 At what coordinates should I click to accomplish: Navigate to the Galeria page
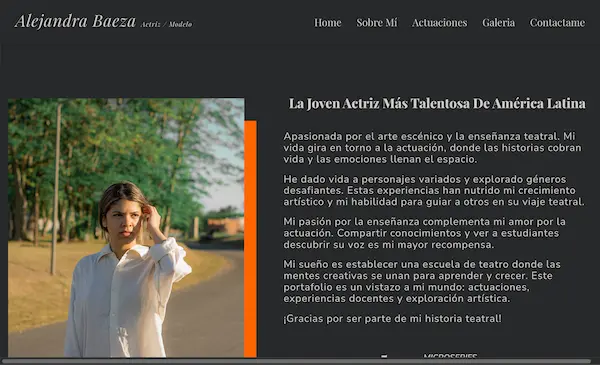tap(498, 23)
